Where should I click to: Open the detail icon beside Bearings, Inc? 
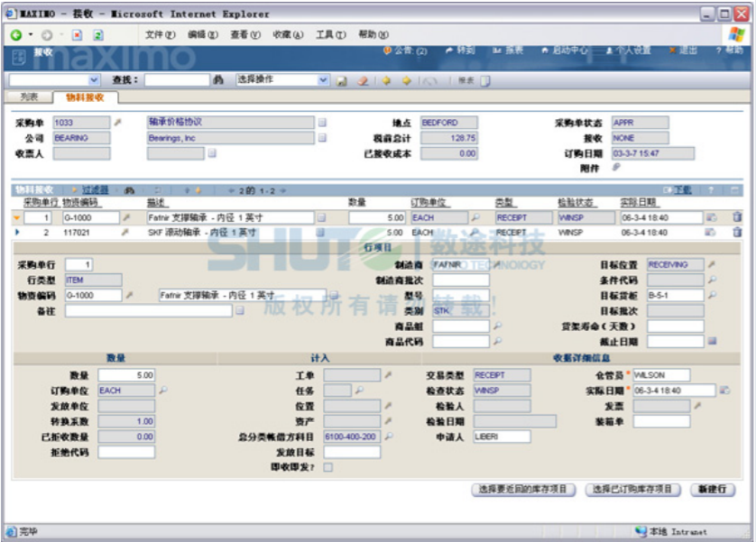point(322,138)
